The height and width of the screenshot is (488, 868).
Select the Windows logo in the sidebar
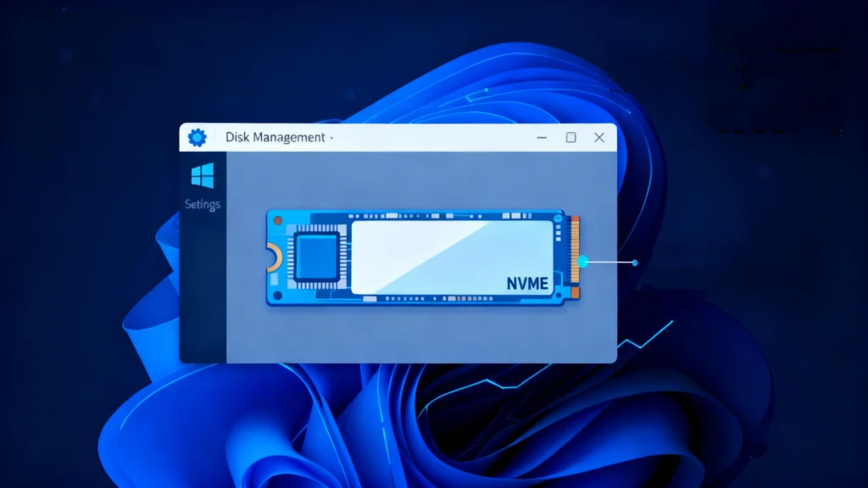(x=202, y=174)
